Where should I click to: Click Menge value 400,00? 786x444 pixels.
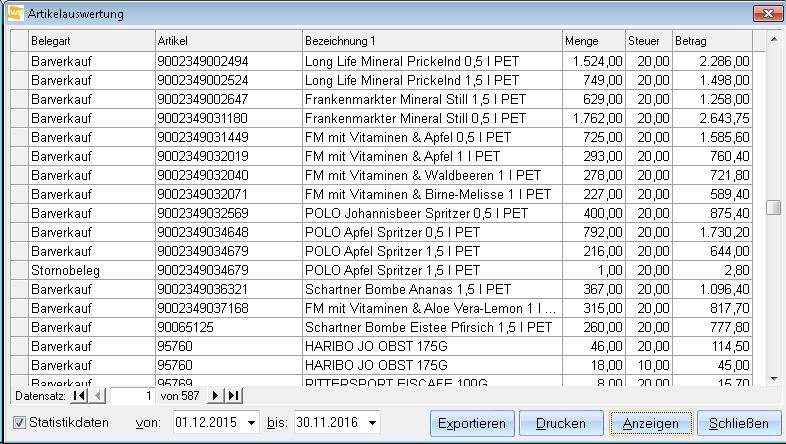click(x=603, y=213)
